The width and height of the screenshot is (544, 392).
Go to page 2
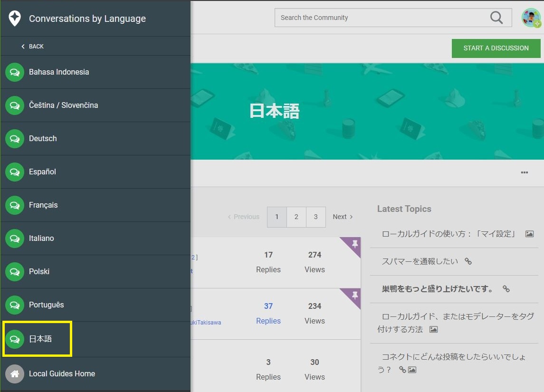pos(296,217)
